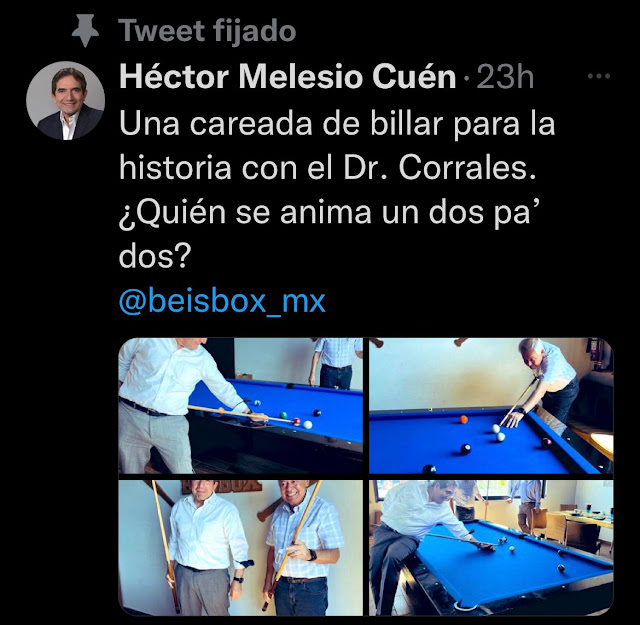Open the top-left billiard shot photo
Screen dimensions: 640x625
point(240,406)
